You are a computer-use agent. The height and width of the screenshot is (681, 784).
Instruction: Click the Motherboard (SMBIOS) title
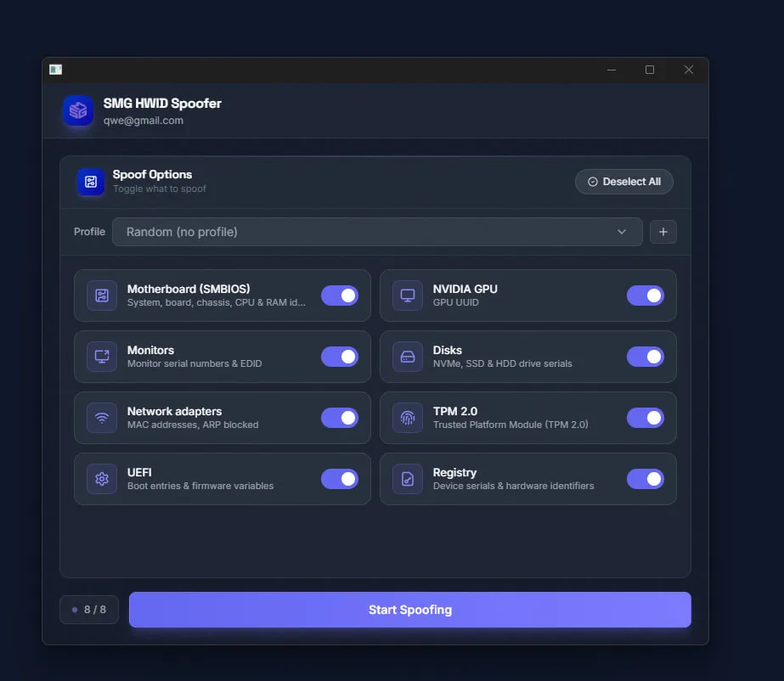coord(189,289)
